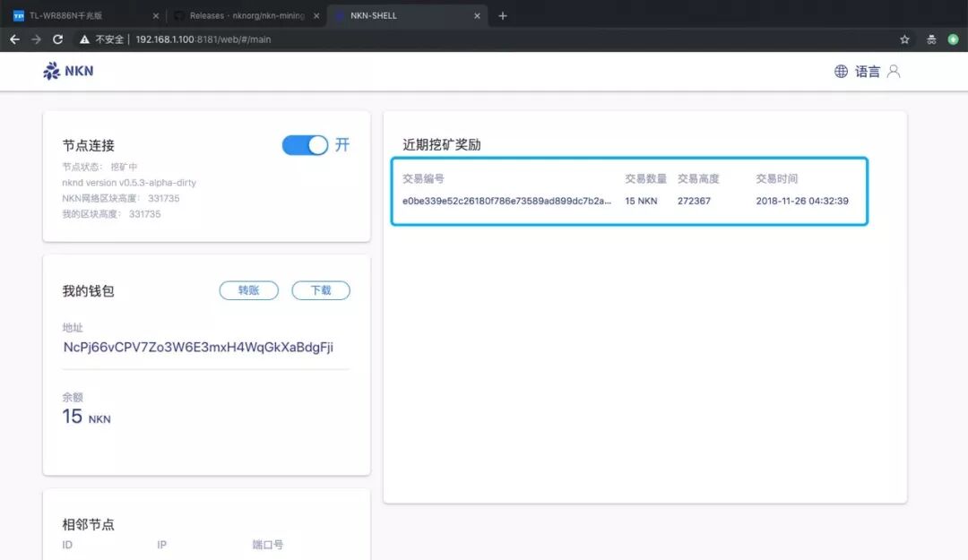The height and width of the screenshot is (560, 968).
Task: Close the TL-WR886N tab
Action: coord(156,16)
